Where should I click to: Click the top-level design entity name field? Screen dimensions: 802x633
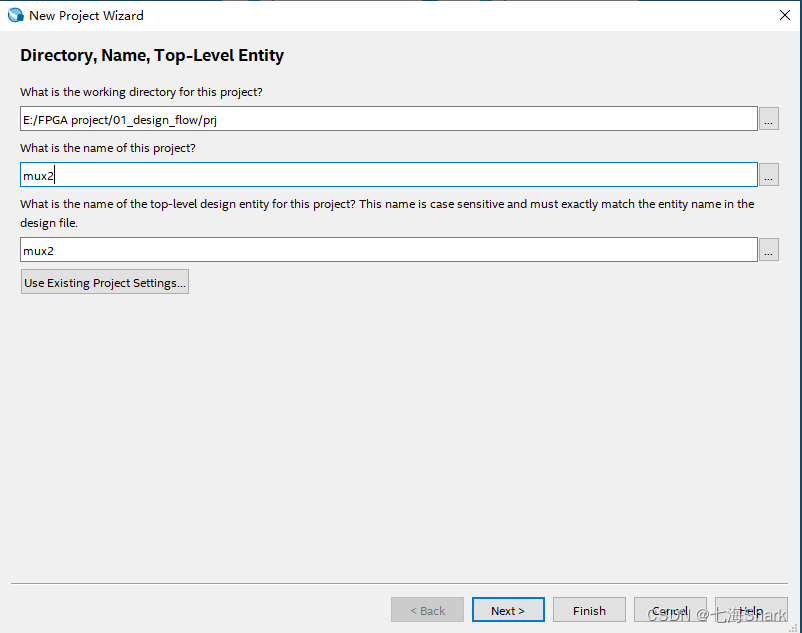coord(389,250)
